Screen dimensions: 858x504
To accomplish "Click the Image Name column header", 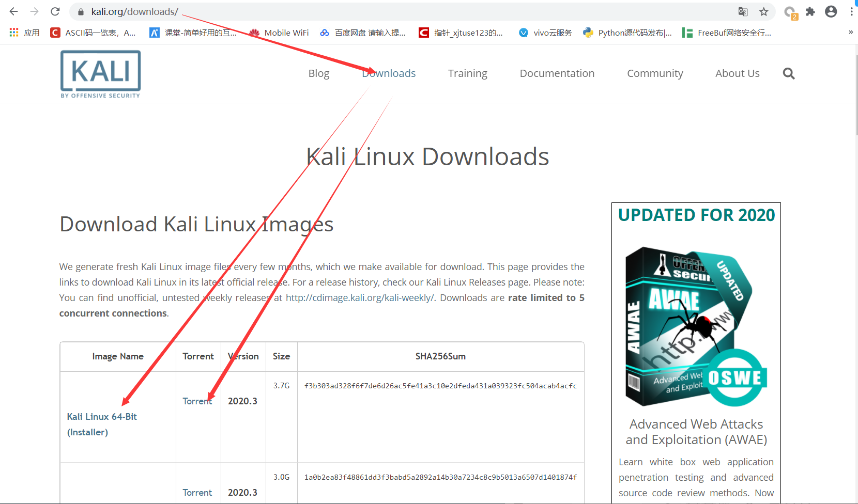I will click(118, 356).
